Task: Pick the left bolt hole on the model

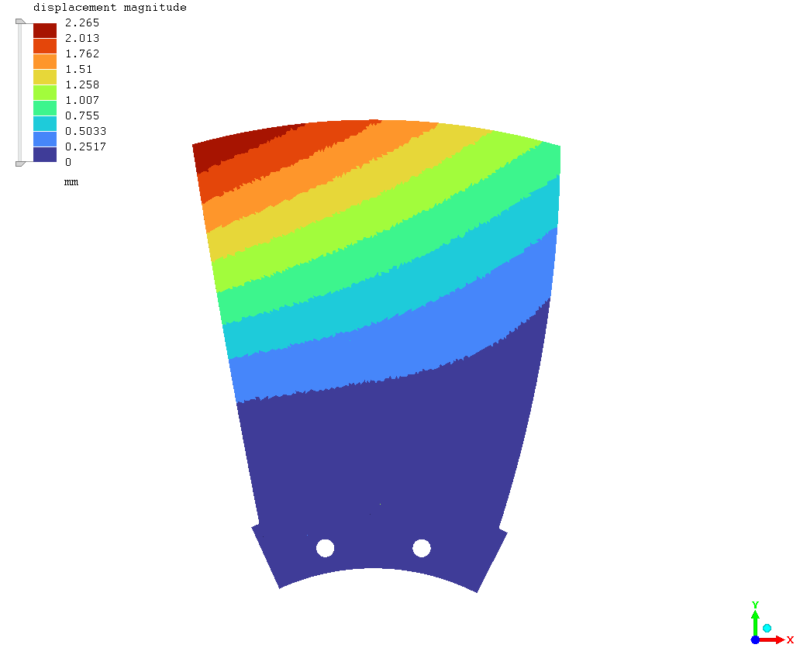Action: (x=325, y=548)
